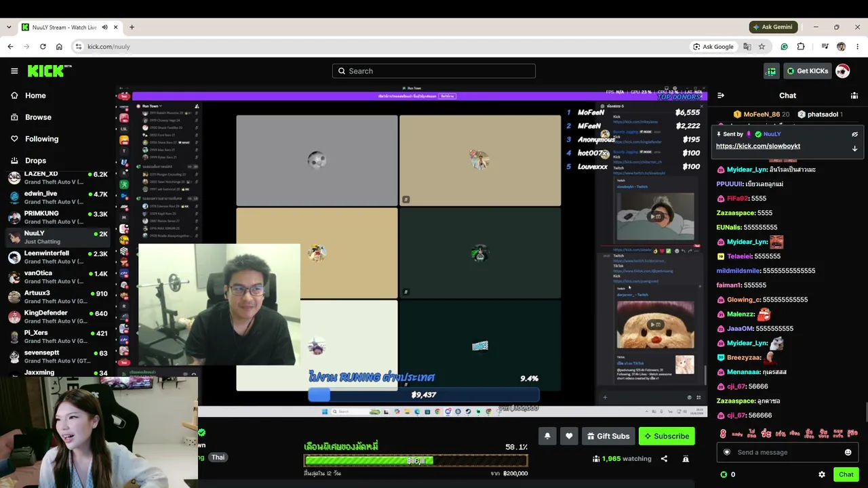This screenshot has height=488, width=868.
Task: Bookmark this page with star
Action: tap(762, 47)
